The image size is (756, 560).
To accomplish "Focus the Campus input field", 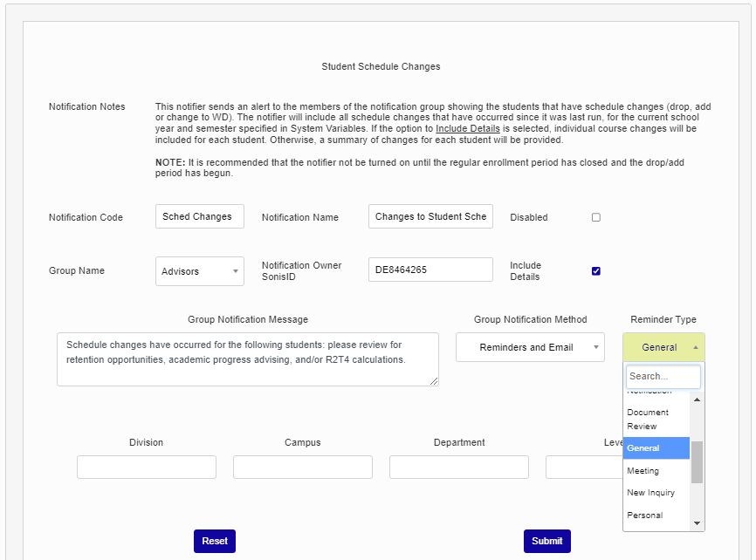I will 303,468.
